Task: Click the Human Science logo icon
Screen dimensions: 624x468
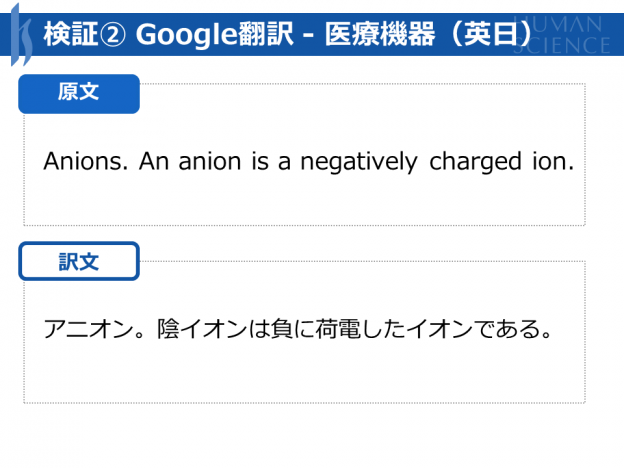Action: (x=21, y=35)
